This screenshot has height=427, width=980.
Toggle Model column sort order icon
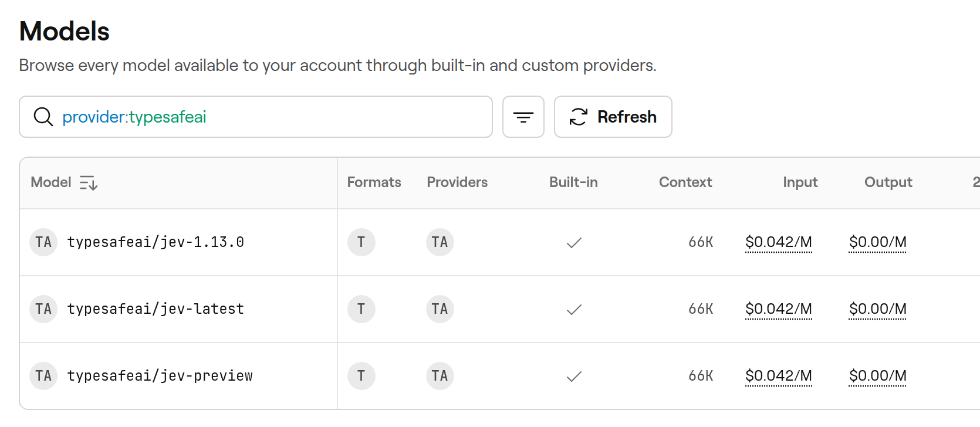[89, 183]
